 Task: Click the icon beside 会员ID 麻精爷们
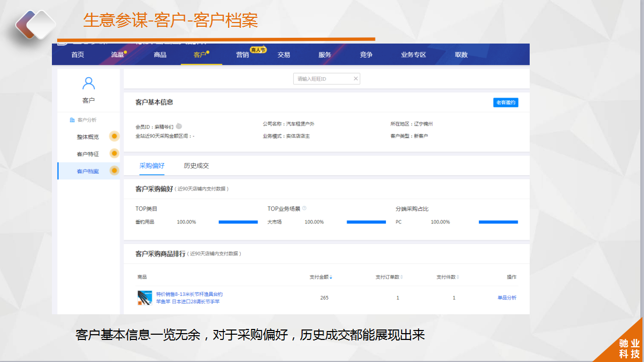179,126
